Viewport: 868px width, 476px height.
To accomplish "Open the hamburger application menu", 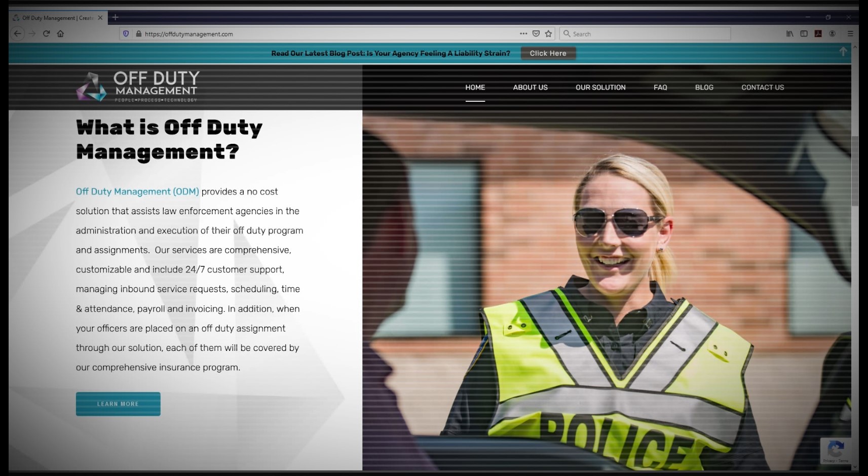I will [850, 34].
